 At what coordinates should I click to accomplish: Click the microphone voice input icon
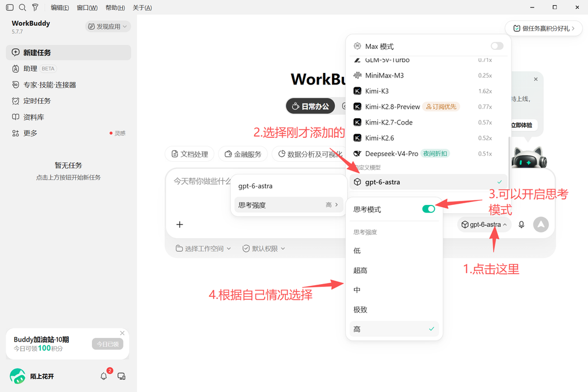pyautogui.click(x=521, y=224)
